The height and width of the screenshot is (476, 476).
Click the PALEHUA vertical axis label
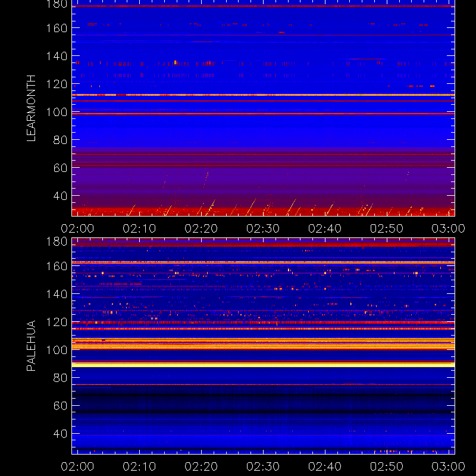tap(32, 346)
